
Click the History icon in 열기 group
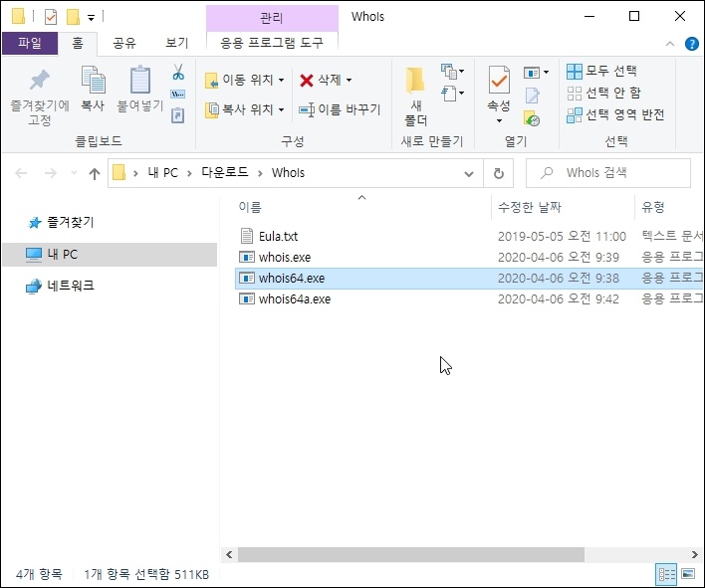pyautogui.click(x=532, y=117)
